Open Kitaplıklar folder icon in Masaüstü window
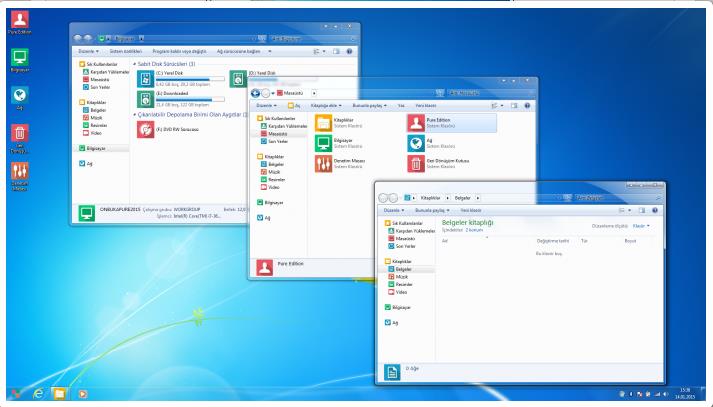Screen dimensions: 713x407 point(323,123)
